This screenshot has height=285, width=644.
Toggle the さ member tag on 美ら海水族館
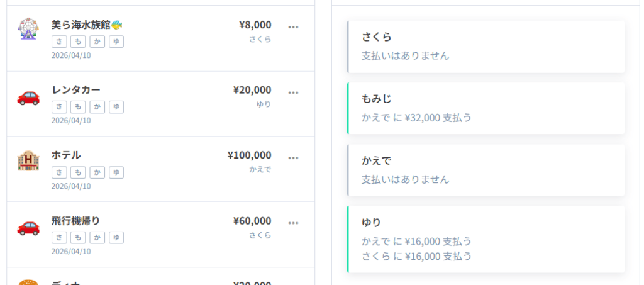click(x=59, y=42)
